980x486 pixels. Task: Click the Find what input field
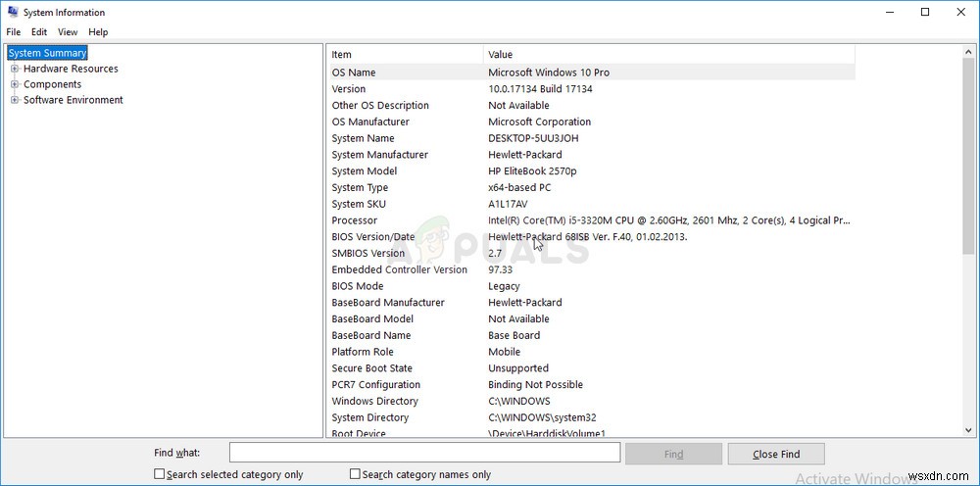(425, 453)
